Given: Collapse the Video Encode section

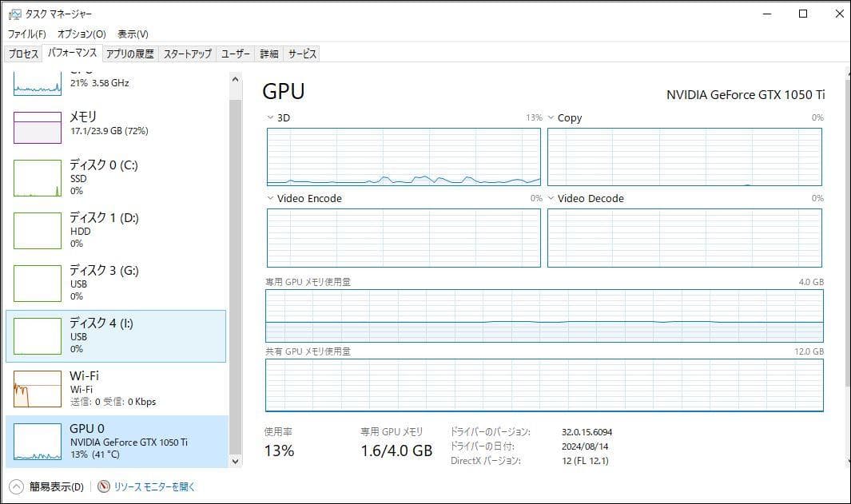Looking at the screenshot, I should 270,198.
